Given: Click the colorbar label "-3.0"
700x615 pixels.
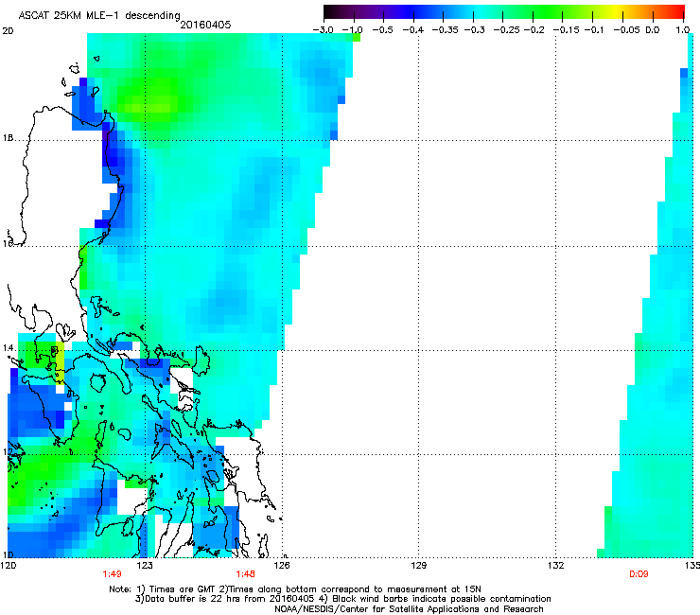Looking at the screenshot, I should coord(323,30).
